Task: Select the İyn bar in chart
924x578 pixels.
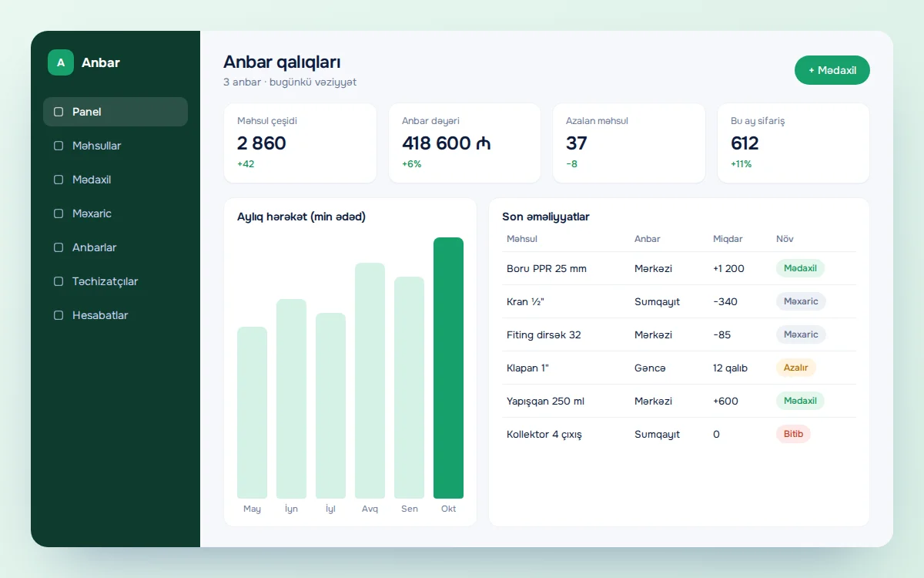Action: pyautogui.click(x=291, y=398)
